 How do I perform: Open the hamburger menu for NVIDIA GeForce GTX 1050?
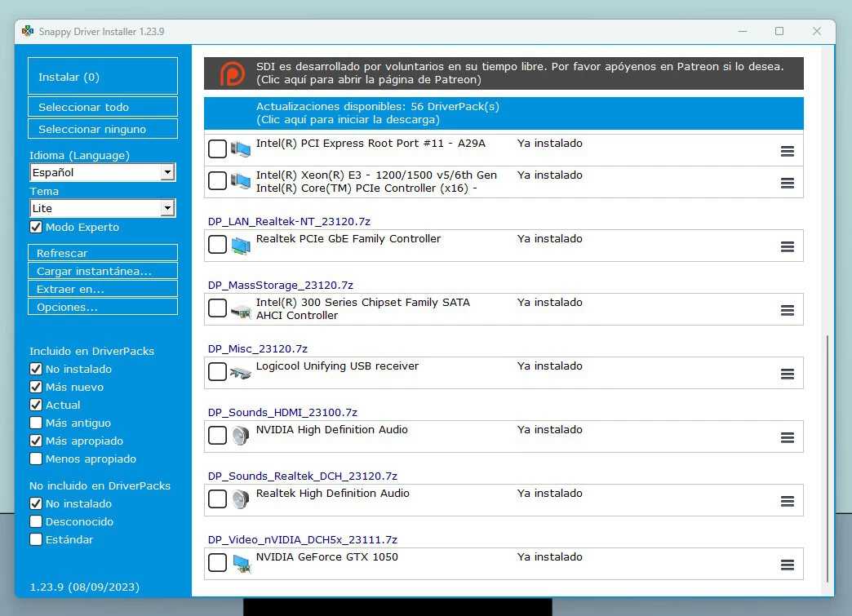tap(787, 564)
